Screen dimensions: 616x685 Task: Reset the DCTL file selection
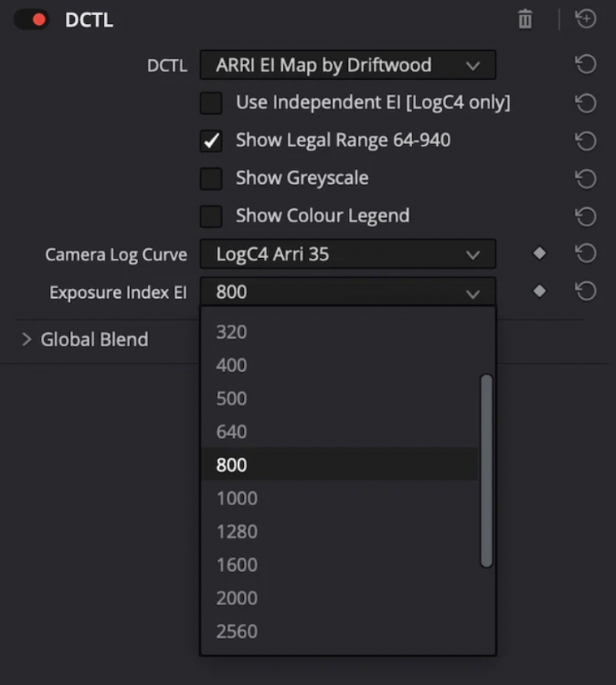click(586, 65)
